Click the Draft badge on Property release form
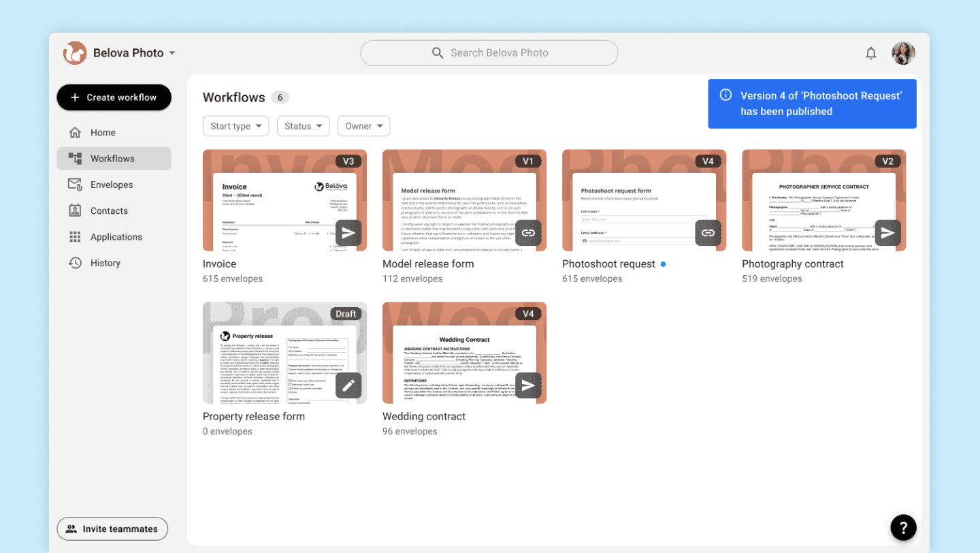This screenshot has height=553, width=980. coord(346,314)
